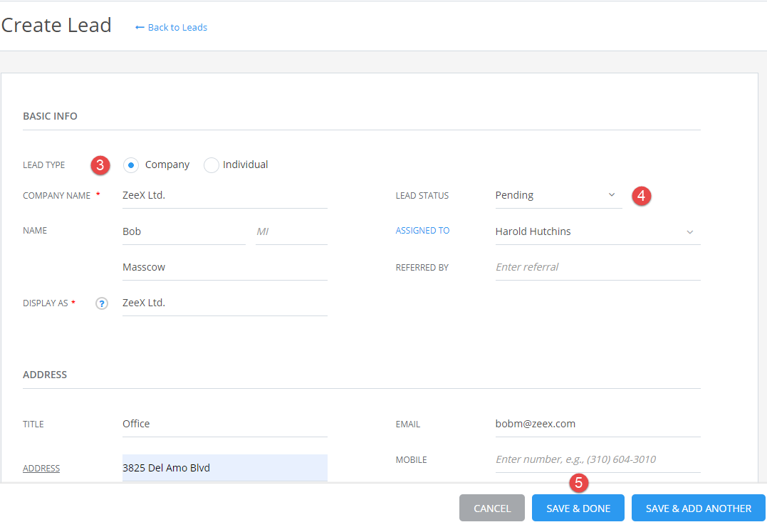
Task: Click the Save & Add Another button
Action: pos(699,508)
